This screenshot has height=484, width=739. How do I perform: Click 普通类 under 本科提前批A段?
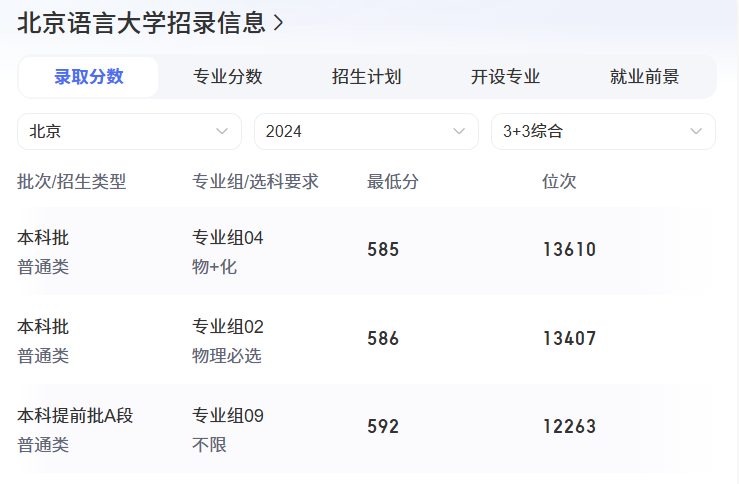tap(43, 445)
